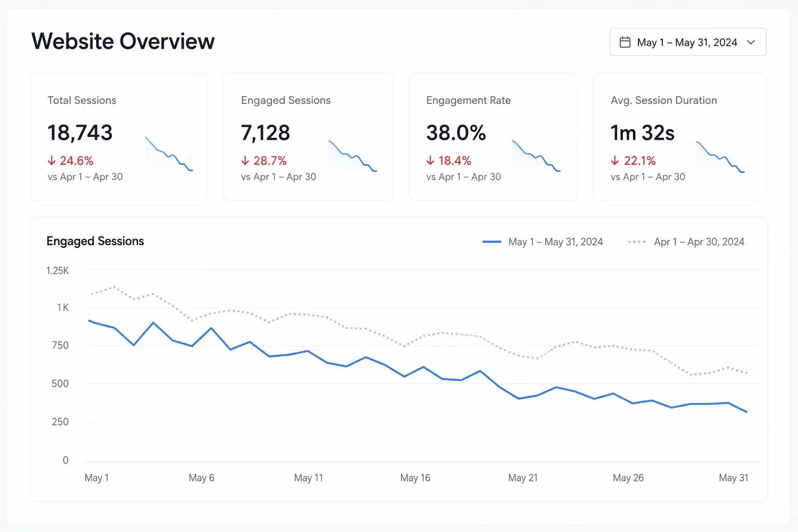The image size is (798, 532).
Task: Click the red down arrow beside 24.6%
Action: pyautogui.click(x=51, y=161)
